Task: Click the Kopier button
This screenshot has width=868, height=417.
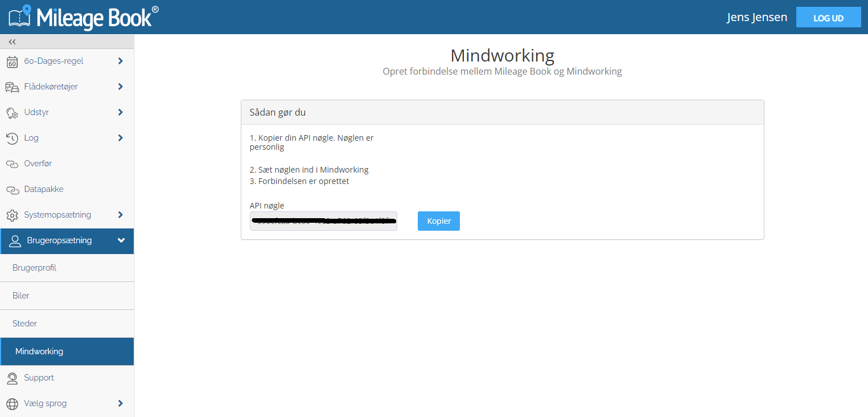Action: tap(439, 221)
